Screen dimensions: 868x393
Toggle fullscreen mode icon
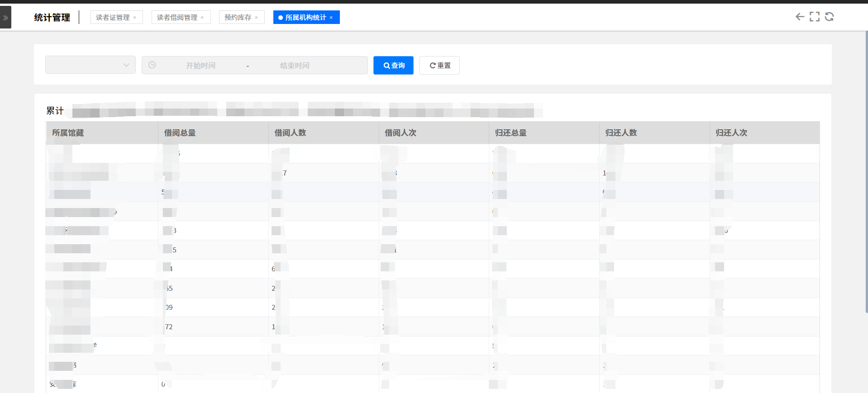pos(814,17)
